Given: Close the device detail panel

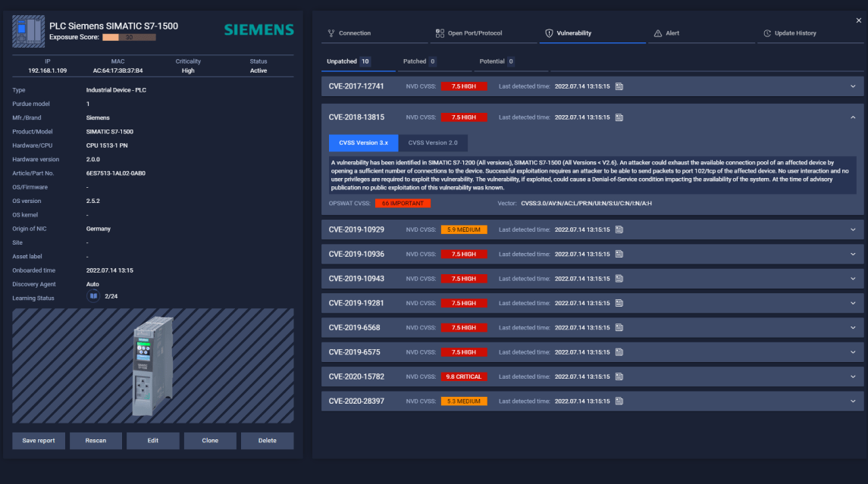Looking at the screenshot, I should pyautogui.click(x=858, y=20).
